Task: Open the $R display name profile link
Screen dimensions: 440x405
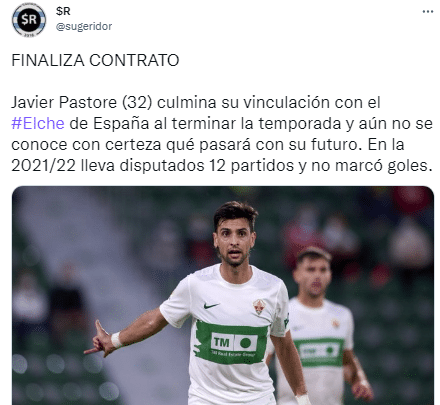Action: point(63,11)
